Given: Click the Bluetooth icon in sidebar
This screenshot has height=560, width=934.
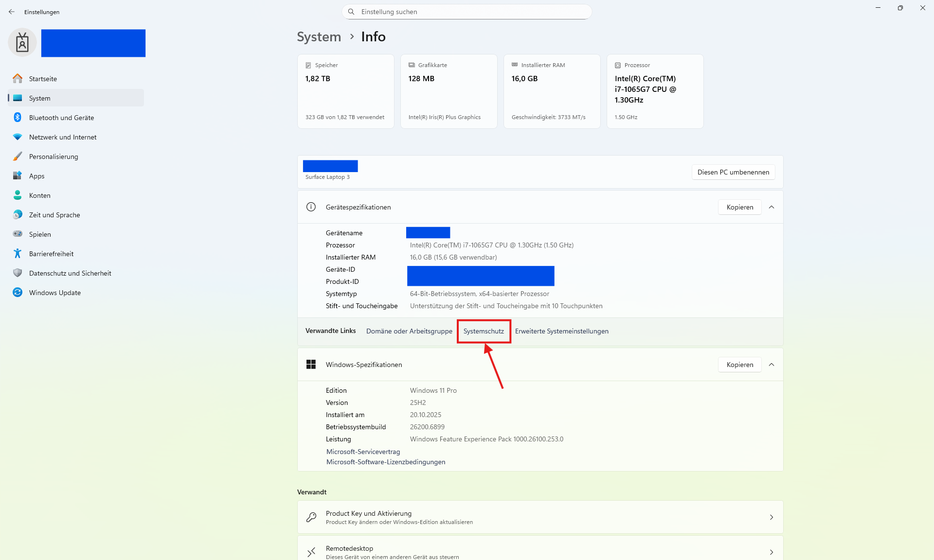Looking at the screenshot, I should point(18,117).
